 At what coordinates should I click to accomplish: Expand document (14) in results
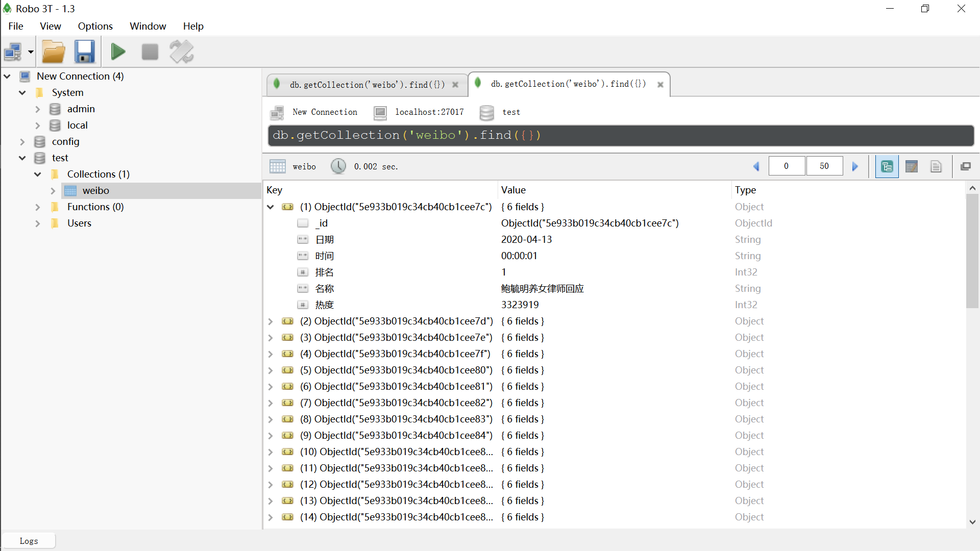(x=271, y=517)
